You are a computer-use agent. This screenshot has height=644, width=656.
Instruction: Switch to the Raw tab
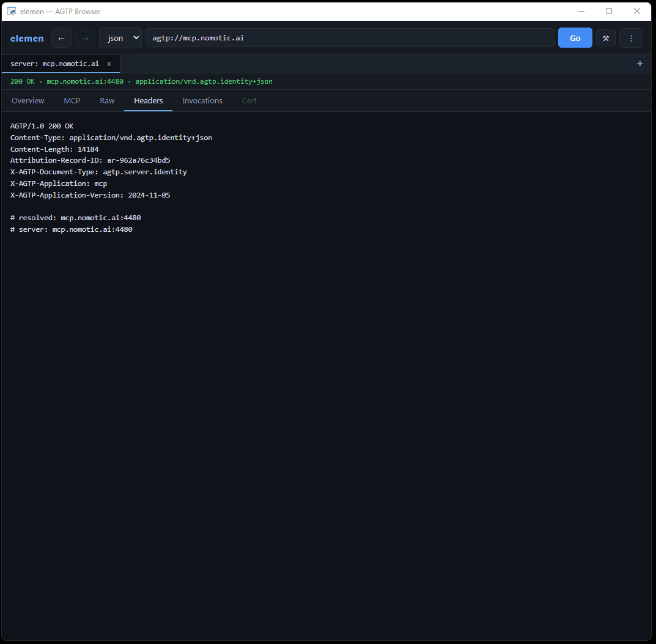tap(107, 100)
